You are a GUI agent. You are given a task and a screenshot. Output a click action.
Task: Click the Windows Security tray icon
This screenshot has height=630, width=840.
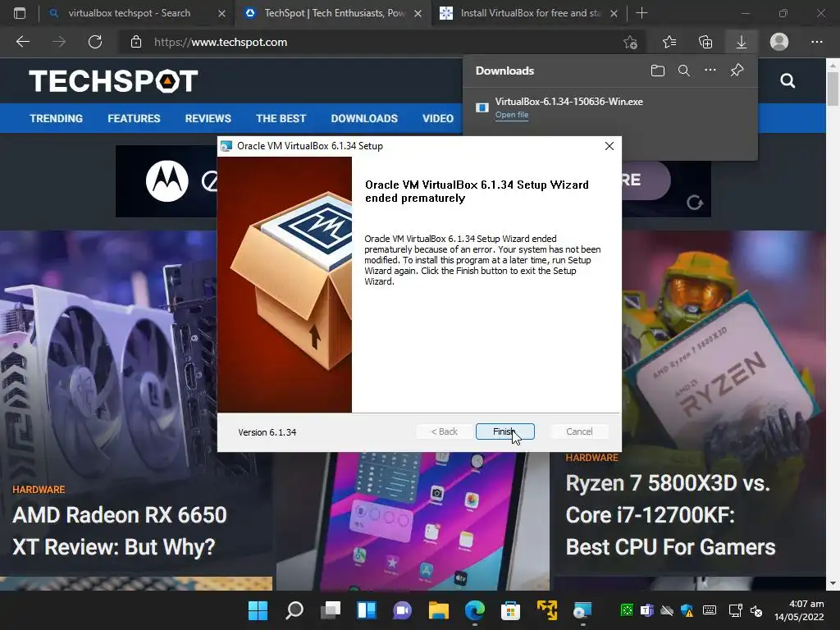pyautogui.click(x=687, y=610)
